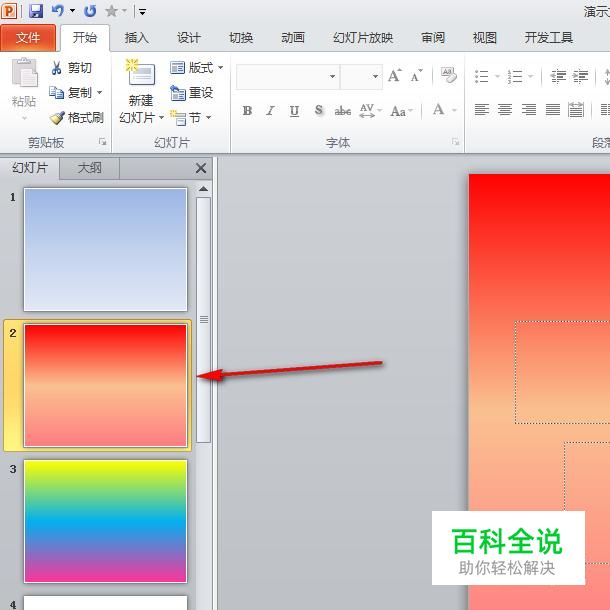The width and height of the screenshot is (610, 610).
Task: Toggle Bold formatting
Action: coord(247,111)
